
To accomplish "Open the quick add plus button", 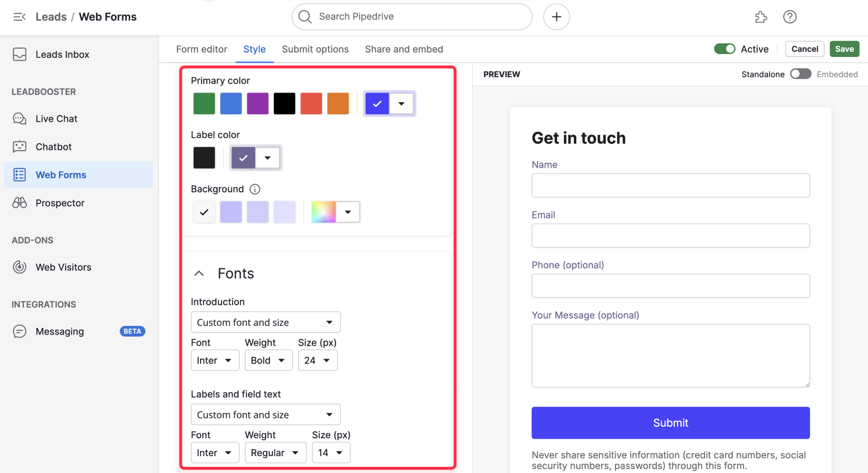I will point(556,17).
